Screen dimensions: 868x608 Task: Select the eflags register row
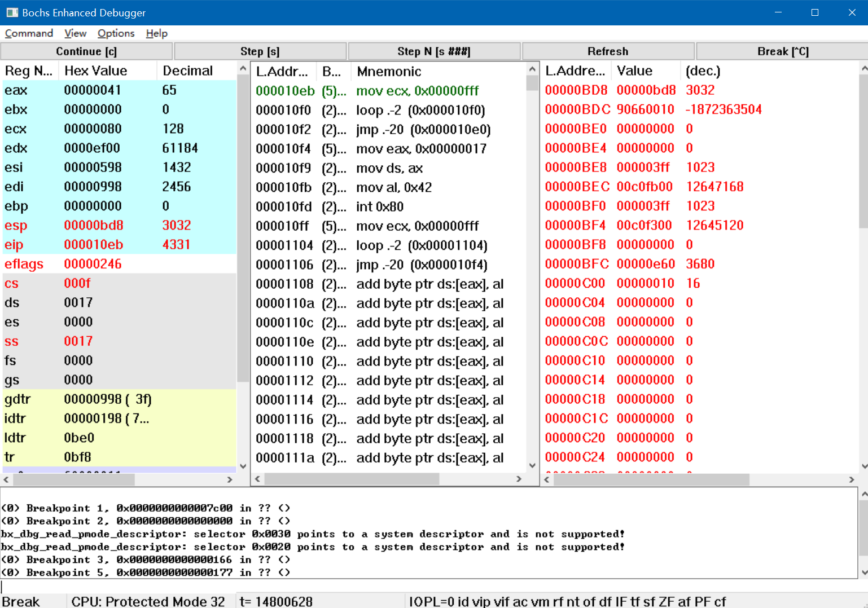point(119,264)
